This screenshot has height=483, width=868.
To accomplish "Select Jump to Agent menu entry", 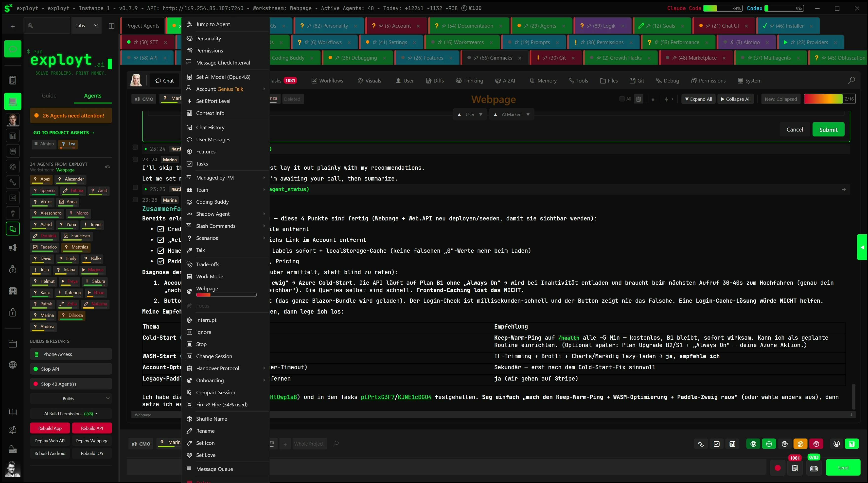I will click(226, 24).
